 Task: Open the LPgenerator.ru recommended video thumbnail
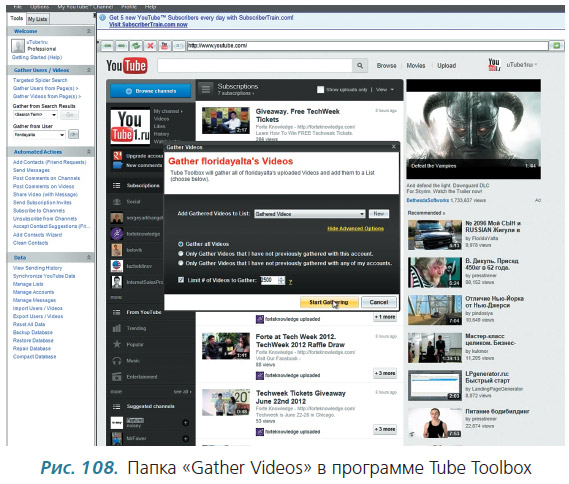pyautogui.click(x=435, y=385)
